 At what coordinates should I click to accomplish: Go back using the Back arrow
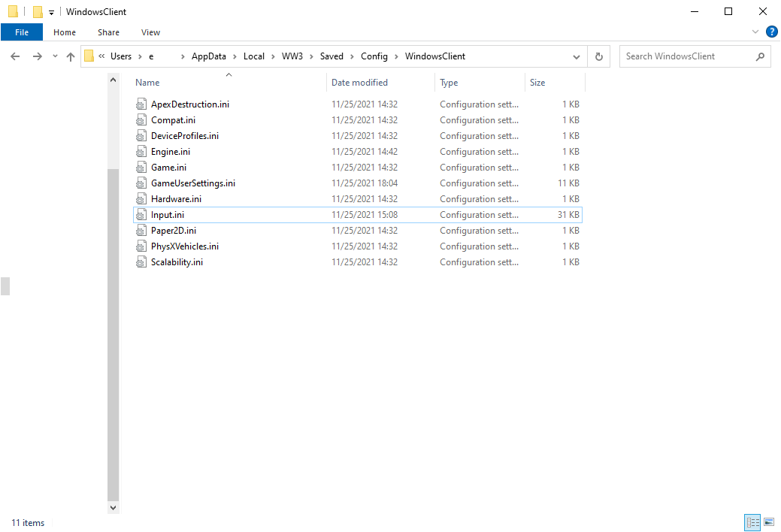[15, 56]
